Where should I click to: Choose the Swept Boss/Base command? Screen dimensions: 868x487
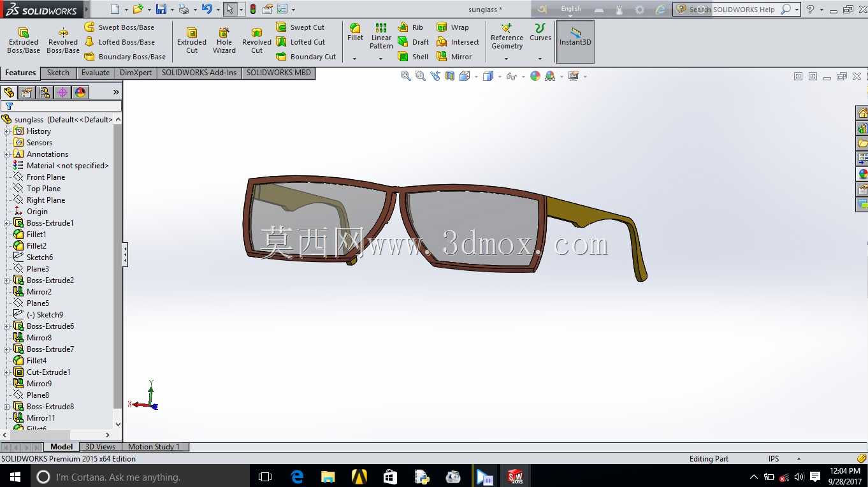120,27
